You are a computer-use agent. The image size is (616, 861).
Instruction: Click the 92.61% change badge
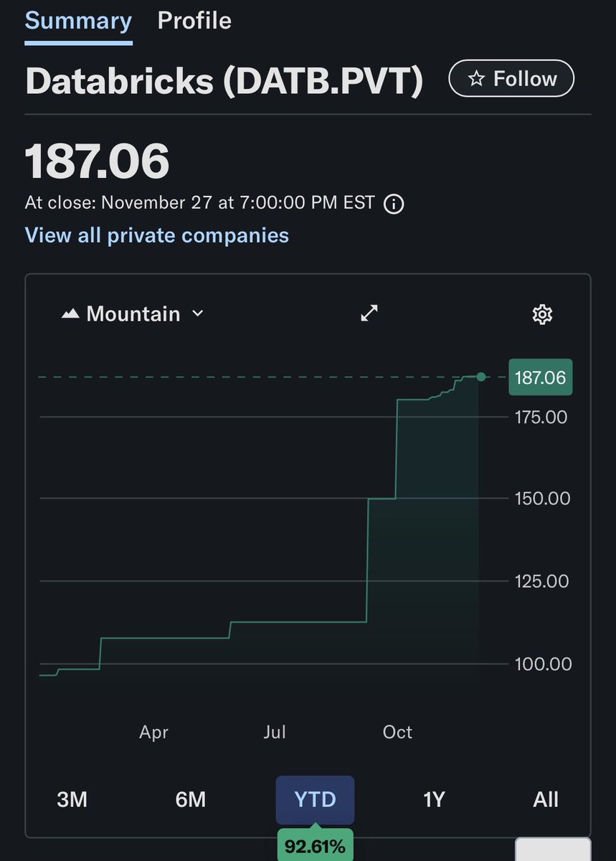tap(315, 847)
